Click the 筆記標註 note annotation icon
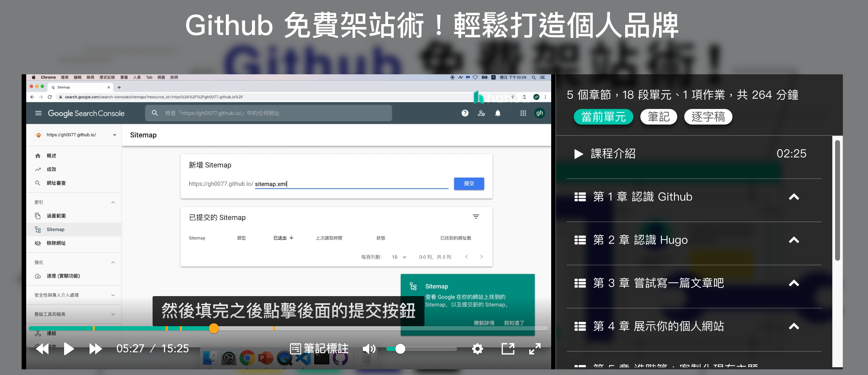The width and height of the screenshot is (868, 375). (x=297, y=349)
